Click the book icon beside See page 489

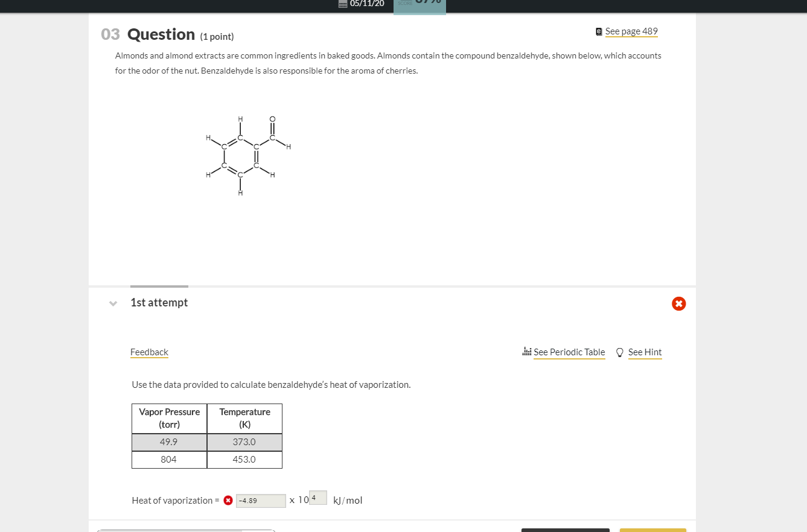(x=599, y=31)
